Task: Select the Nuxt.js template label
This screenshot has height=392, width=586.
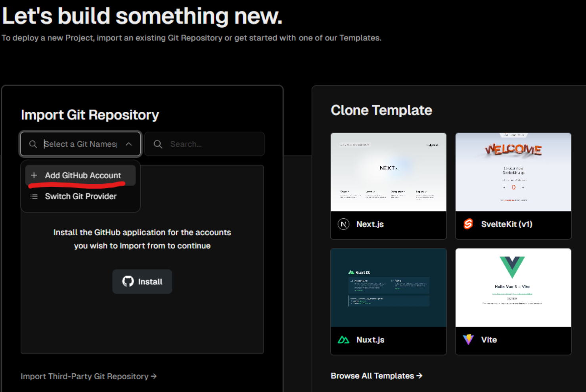Action: point(370,340)
